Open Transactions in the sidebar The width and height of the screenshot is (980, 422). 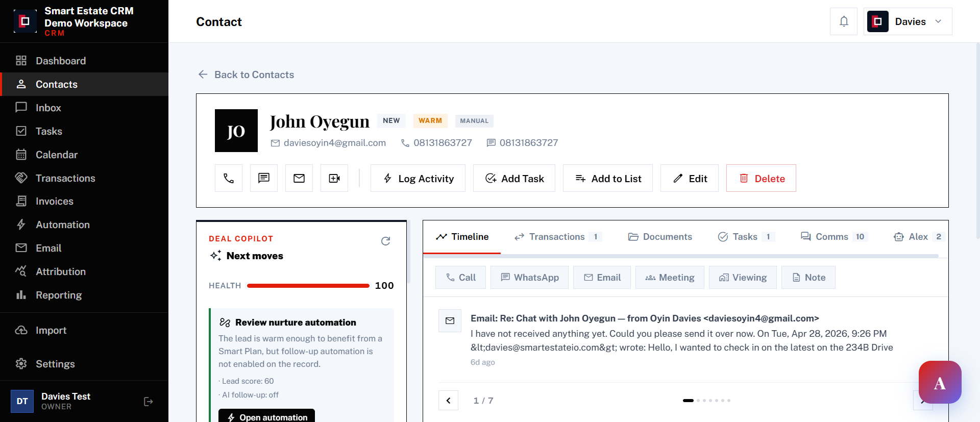coord(84,178)
